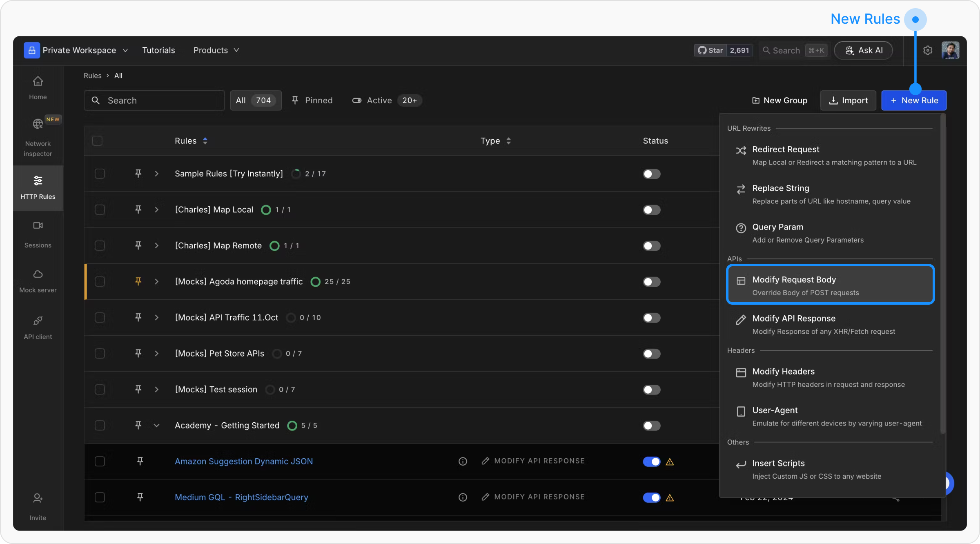Open the Network inspector sidebar icon

click(38, 124)
